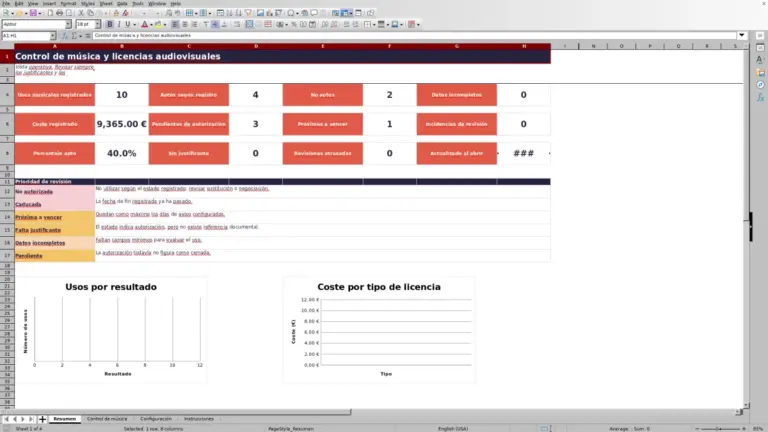Click the Insert Image icon
This screenshot has width=768, height=432.
click(x=260, y=13)
